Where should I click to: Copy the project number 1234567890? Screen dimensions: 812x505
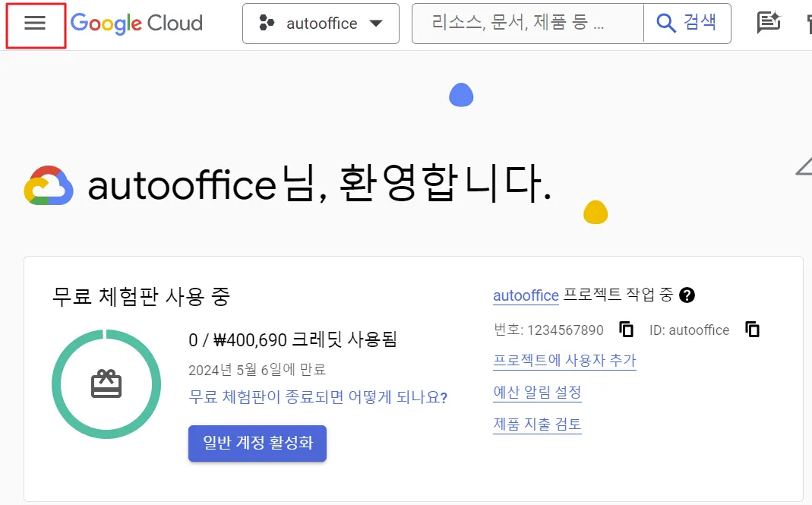click(x=626, y=330)
